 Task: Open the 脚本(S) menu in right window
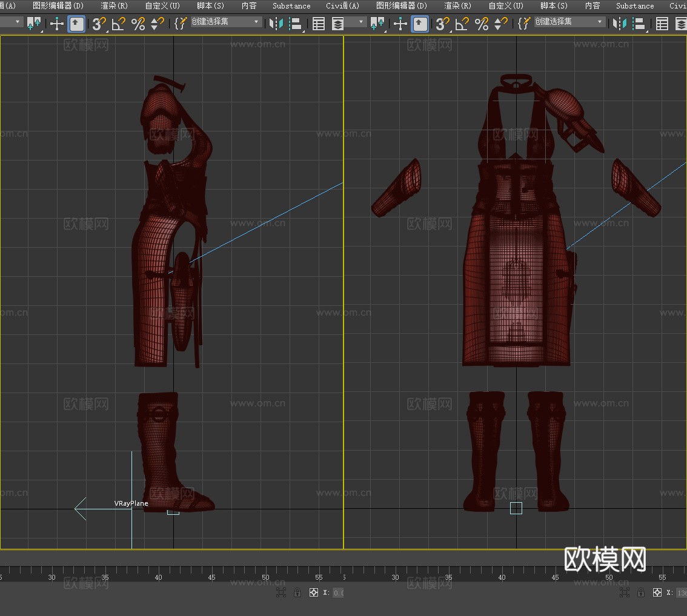click(x=554, y=5)
